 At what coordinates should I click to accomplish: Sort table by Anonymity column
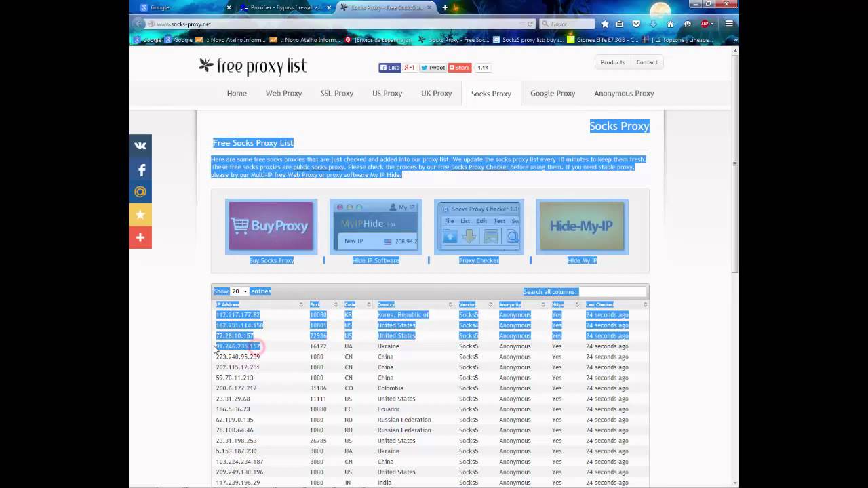[x=521, y=304]
